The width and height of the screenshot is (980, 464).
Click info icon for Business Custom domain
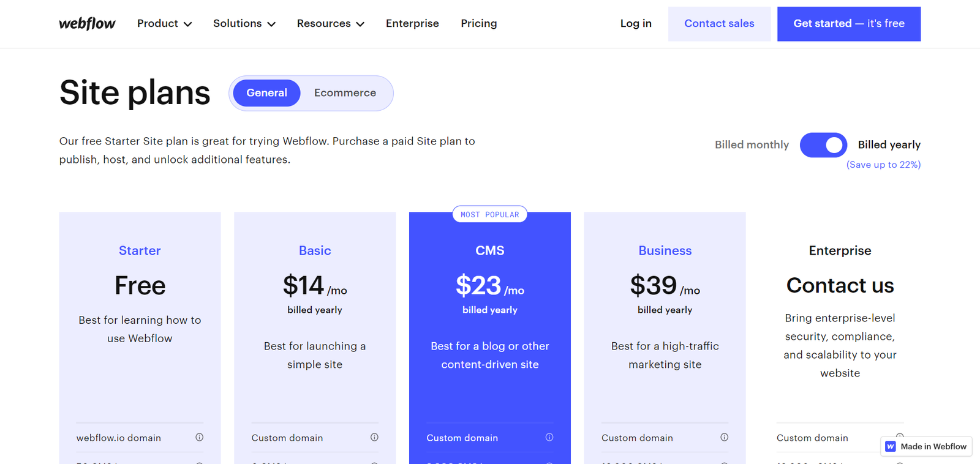click(x=725, y=437)
